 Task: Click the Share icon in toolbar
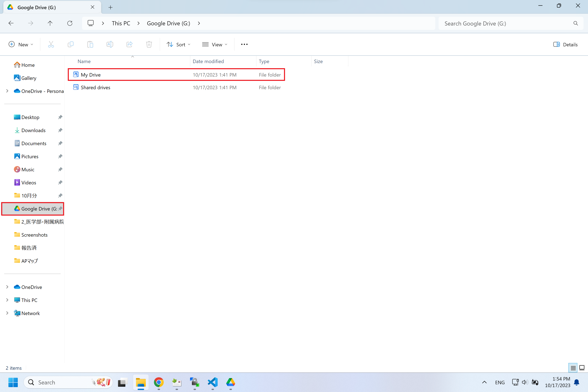click(x=129, y=45)
